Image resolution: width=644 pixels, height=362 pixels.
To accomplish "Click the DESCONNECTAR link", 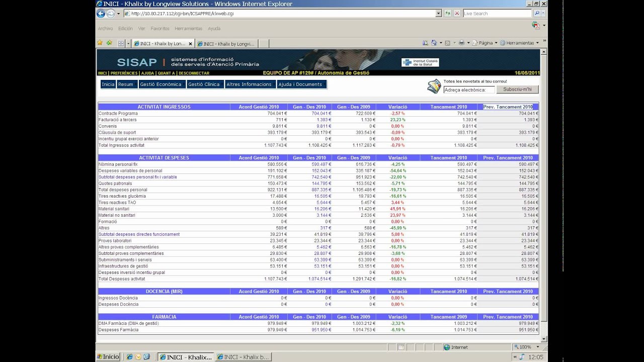I will tap(194, 73).
